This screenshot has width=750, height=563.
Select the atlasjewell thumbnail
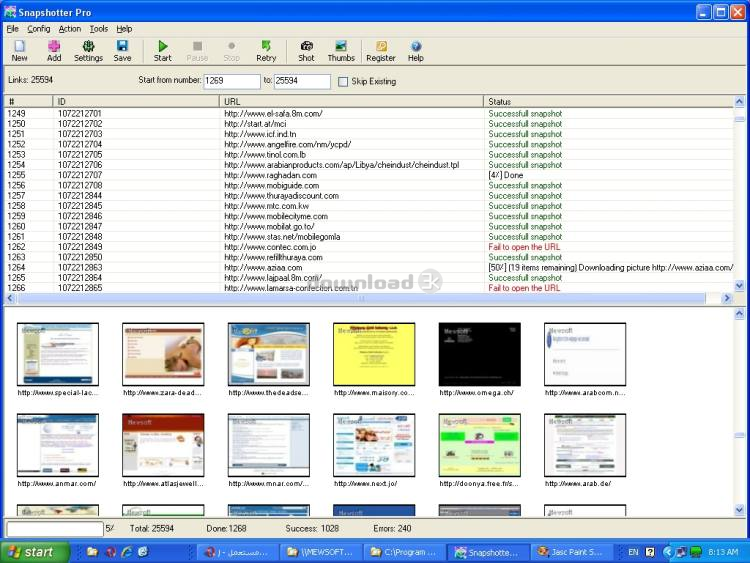[163, 445]
